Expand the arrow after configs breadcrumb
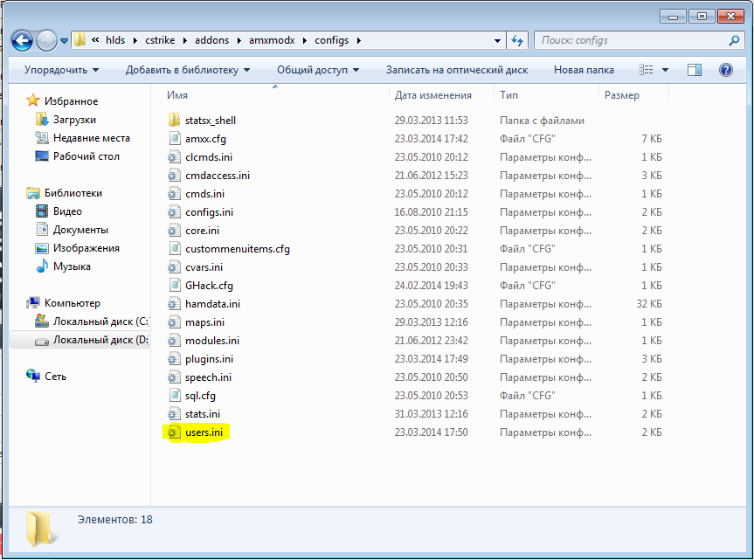 pos(359,41)
